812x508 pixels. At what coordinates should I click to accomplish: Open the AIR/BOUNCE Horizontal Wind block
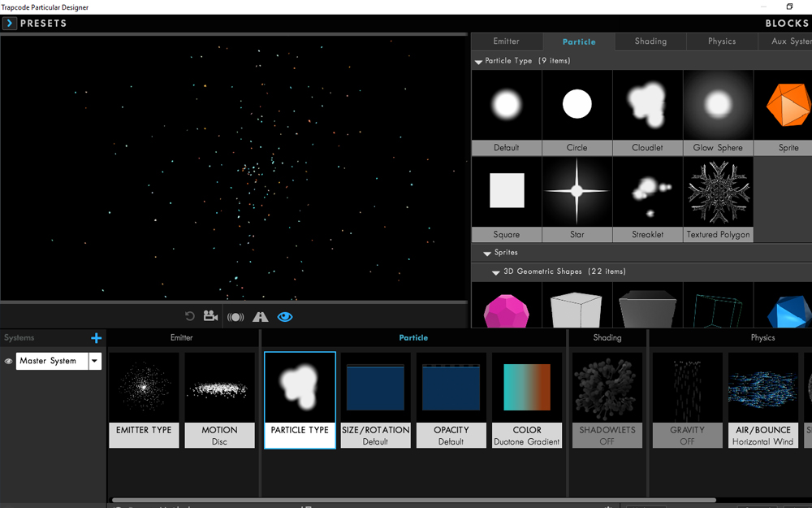click(x=762, y=400)
